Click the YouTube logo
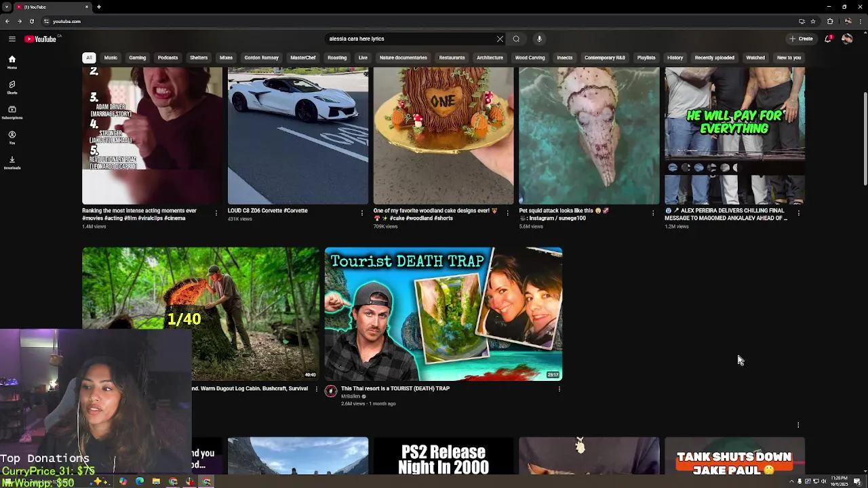Screen dimensions: 868x488 tap(41, 39)
